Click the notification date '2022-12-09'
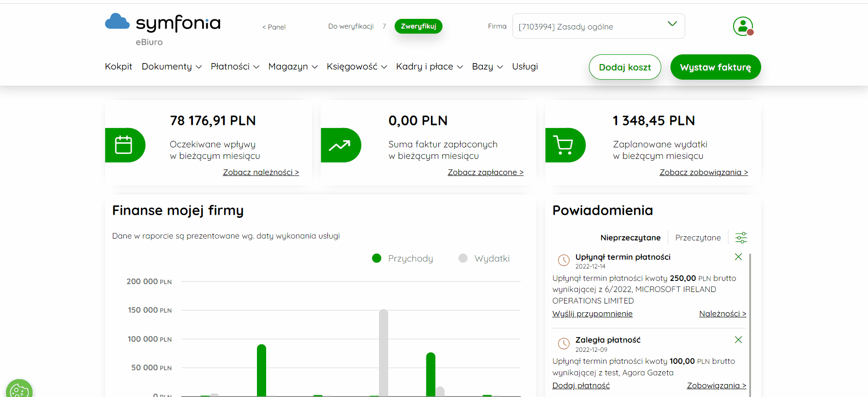The height and width of the screenshot is (397, 868). coord(591,350)
